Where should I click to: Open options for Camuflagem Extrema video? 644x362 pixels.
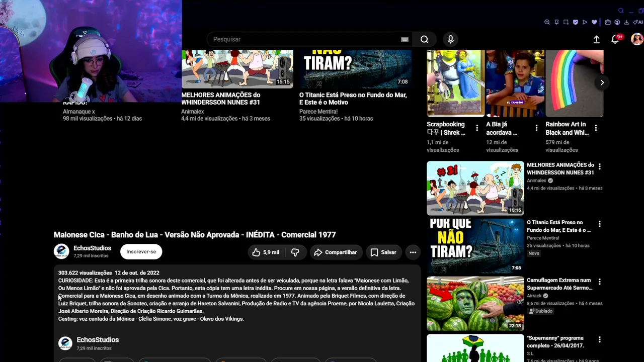599,282
